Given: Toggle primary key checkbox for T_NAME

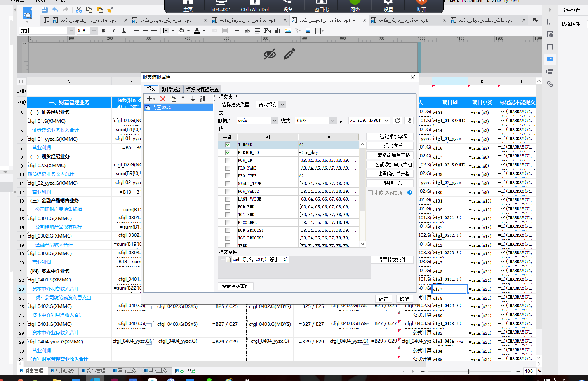Looking at the screenshot, I should 228,145.
